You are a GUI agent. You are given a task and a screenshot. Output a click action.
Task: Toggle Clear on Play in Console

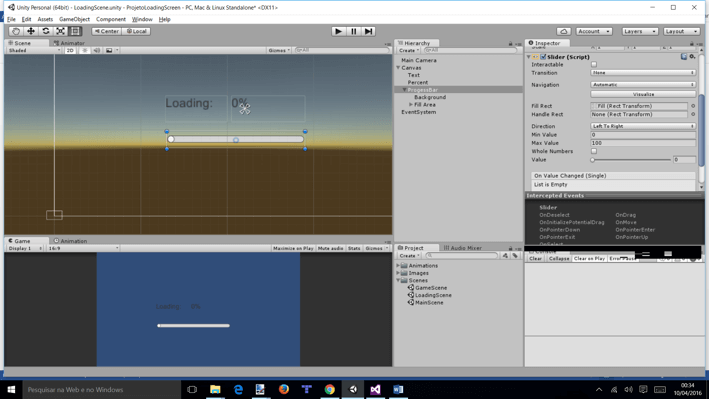(x=589, y=259)
